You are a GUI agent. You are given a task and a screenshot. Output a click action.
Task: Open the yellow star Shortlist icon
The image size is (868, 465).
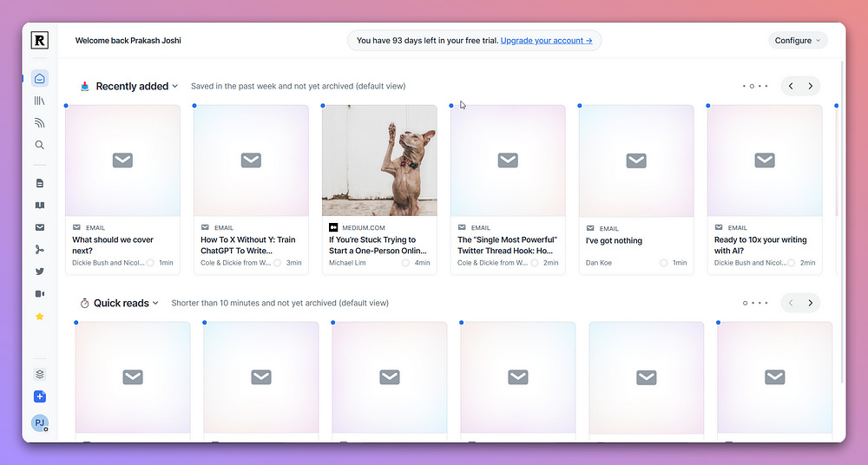click(x=40, y=317)
